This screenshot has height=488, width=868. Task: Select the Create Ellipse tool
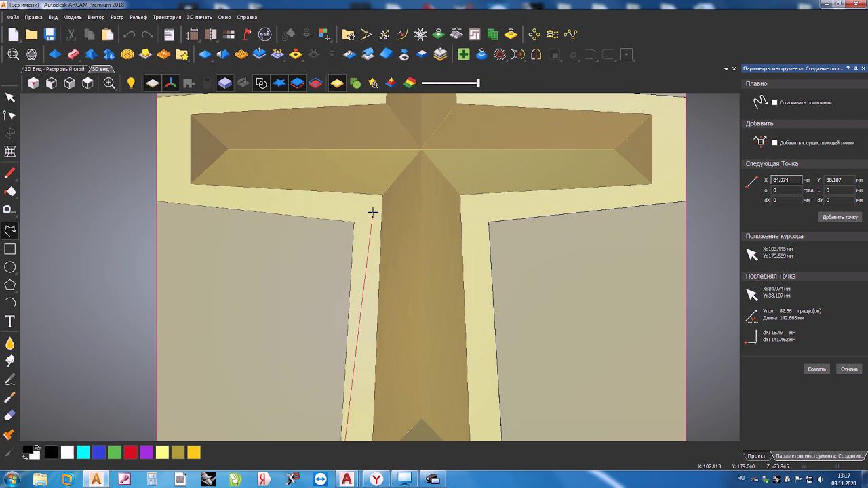pos(10,267)
